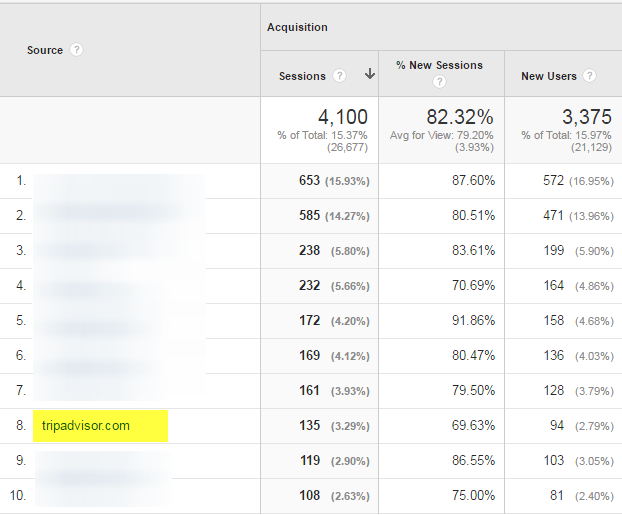This screenshot has width=622, height=515.
Task: Sort by New Users column header
Action: point(549,76)
